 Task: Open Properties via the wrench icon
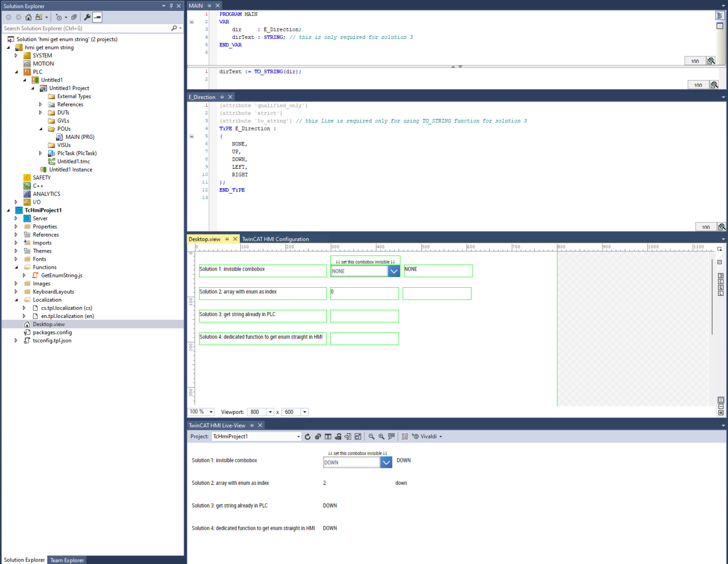(x=87, y=17)
